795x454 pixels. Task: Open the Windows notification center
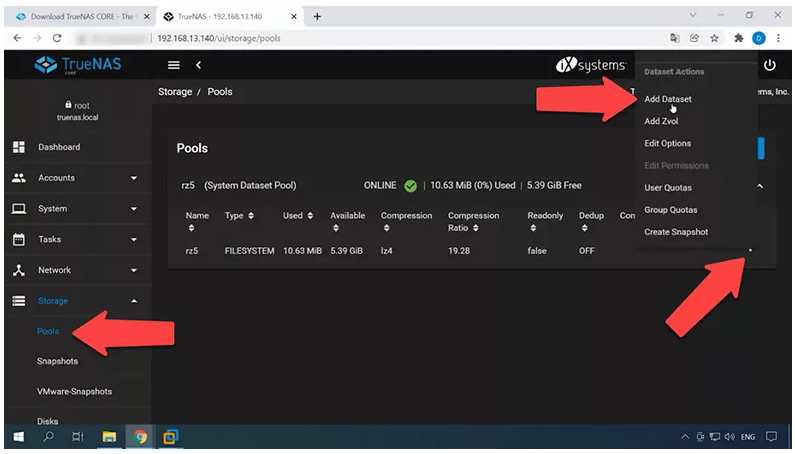point(771,436)
